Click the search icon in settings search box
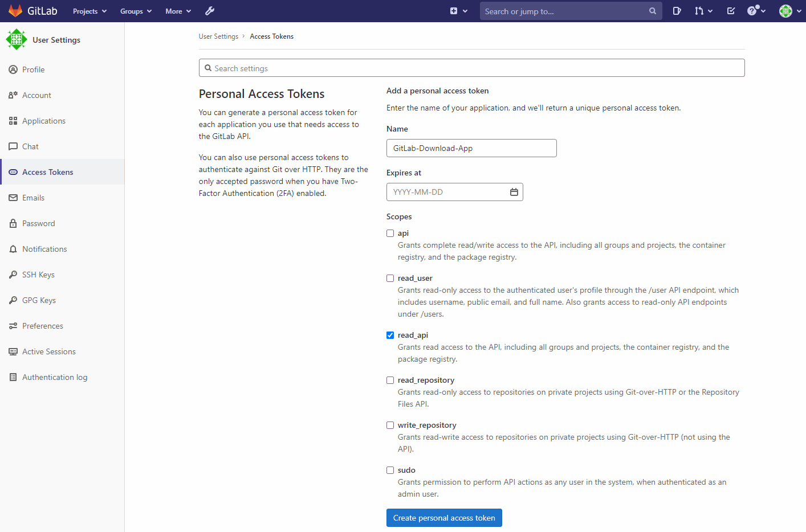The width and height of the screenshot is (806, 532). pos(208,68)
